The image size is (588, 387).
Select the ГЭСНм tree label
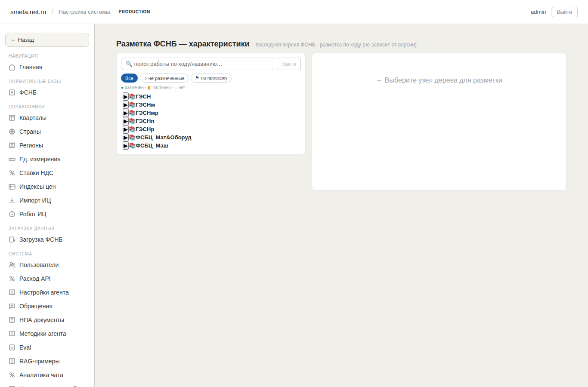145,105
